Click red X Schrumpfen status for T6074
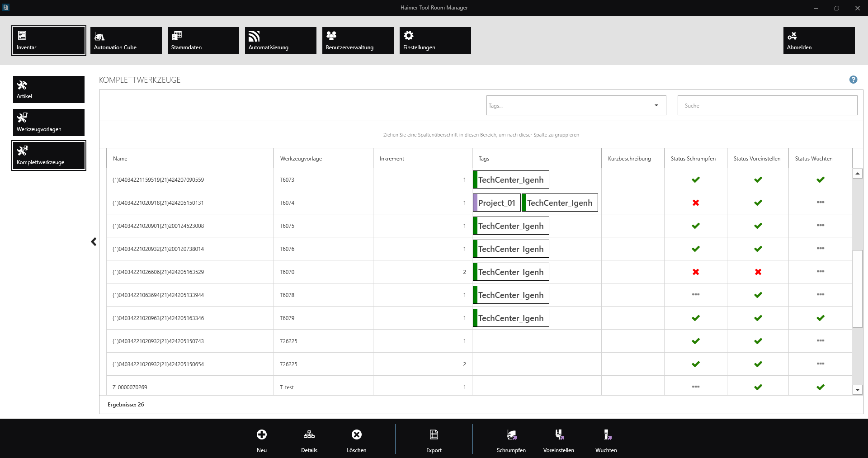Image resolution: width=868 pixels, height=458 pixels. click(696, 203)
